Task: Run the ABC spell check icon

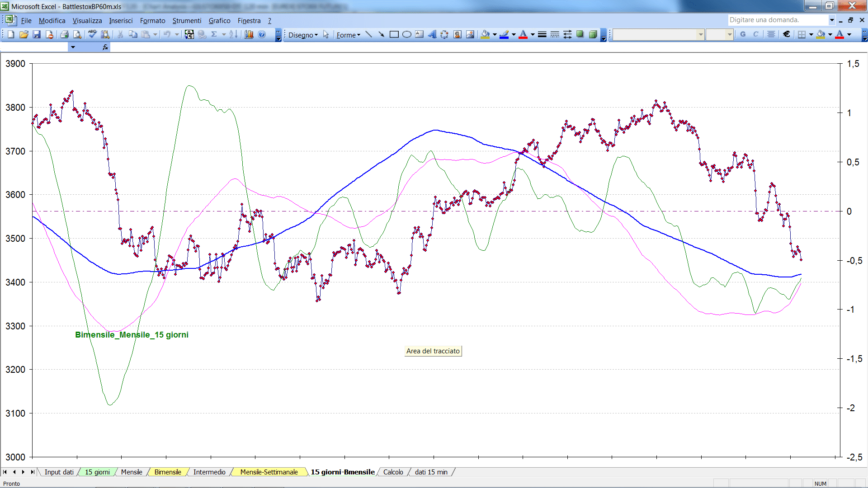Action: point(92,34)
